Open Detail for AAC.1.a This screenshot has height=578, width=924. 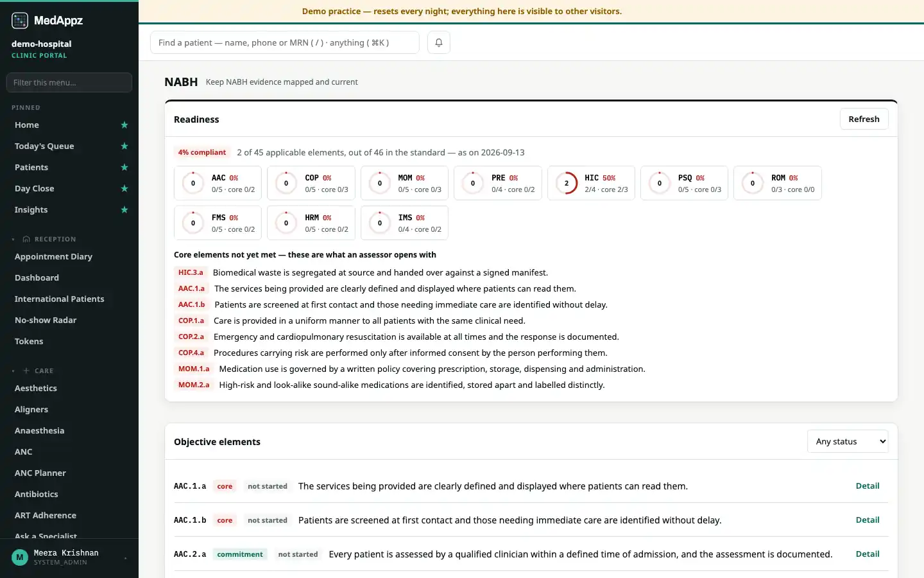coord(868,486)
